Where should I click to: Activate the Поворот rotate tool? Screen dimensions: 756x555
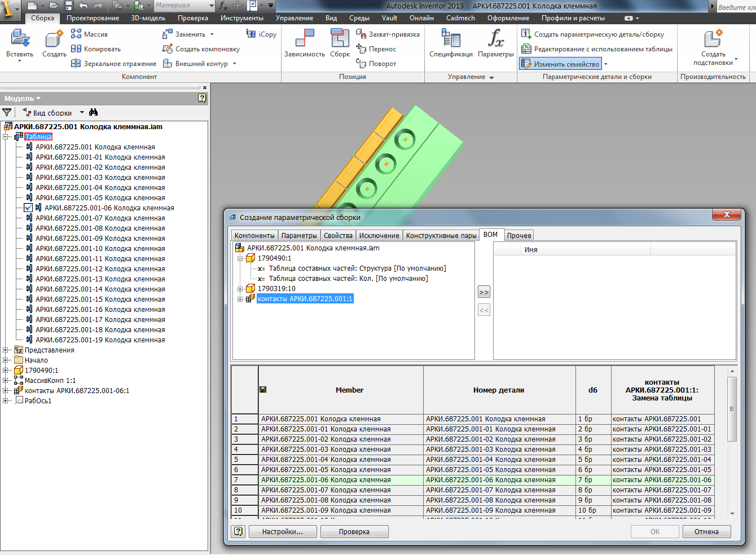click(376, 64)
